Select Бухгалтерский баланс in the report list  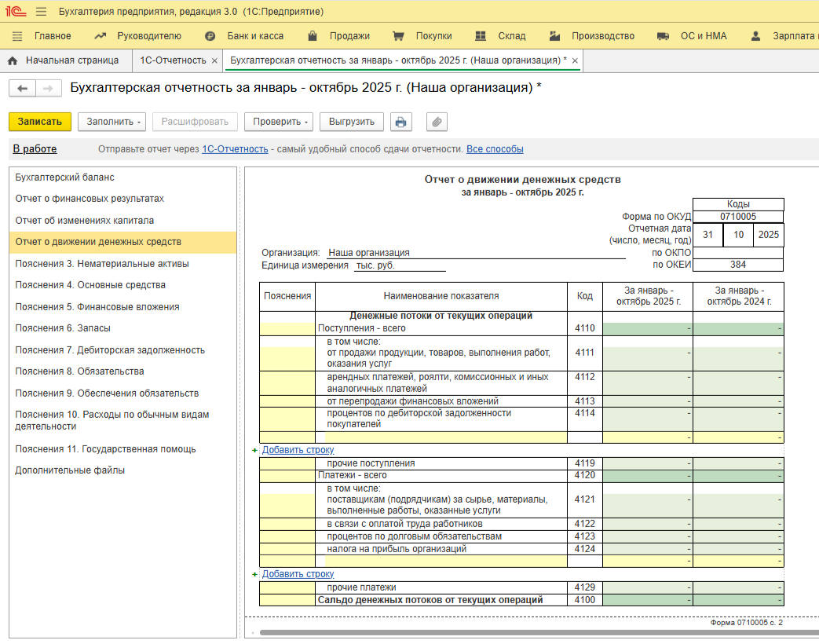64,177
